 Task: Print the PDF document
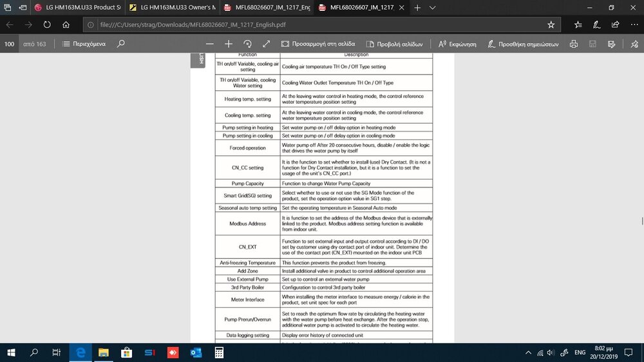[x=573, y=44]
